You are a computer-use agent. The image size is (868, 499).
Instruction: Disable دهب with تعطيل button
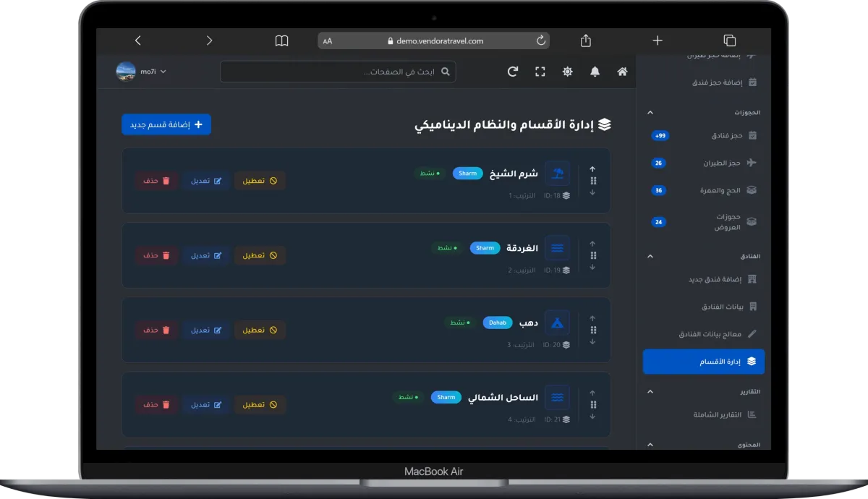[260, 330]
